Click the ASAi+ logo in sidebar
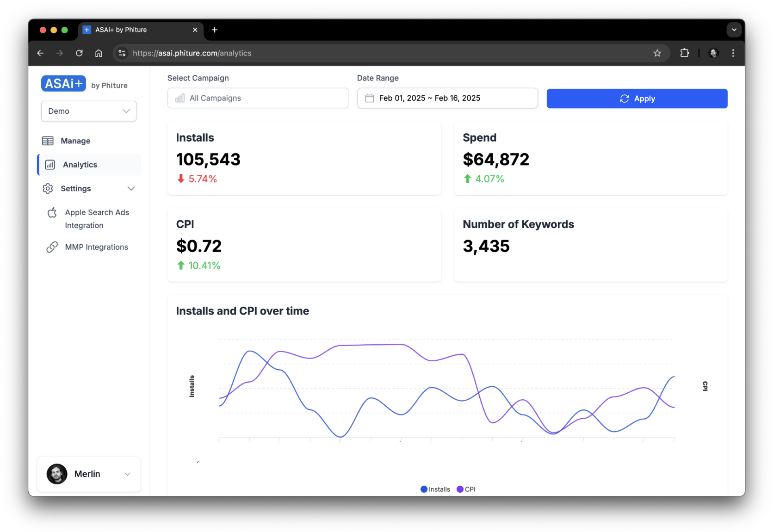The height and width of the screenshot is (532, 780). (x=63, y=84)
